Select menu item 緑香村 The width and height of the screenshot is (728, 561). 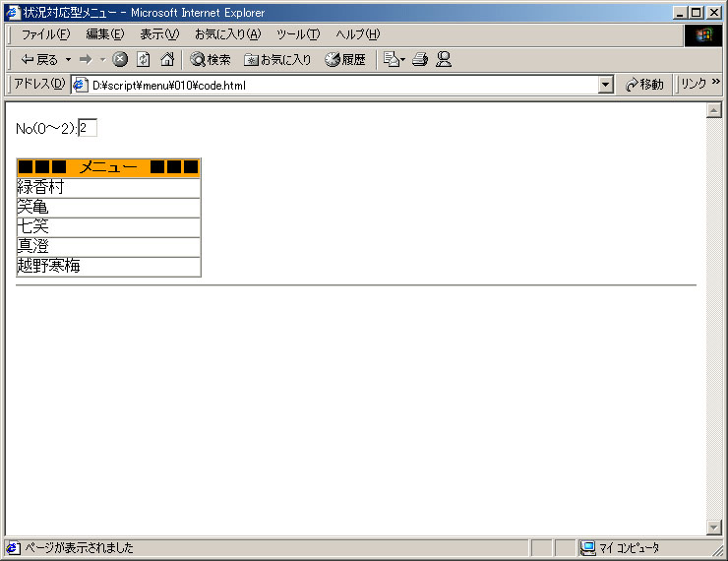(x=108, y=188)
